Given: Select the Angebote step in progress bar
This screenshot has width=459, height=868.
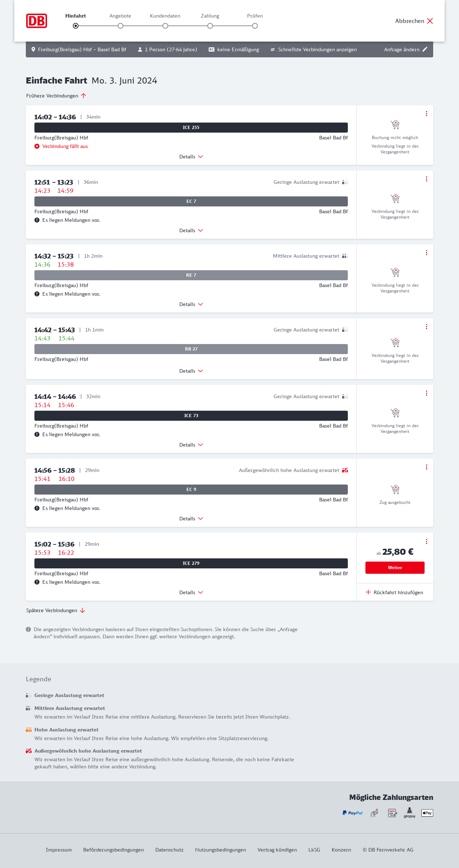Looking at the screenshot, I should point(120,26).
